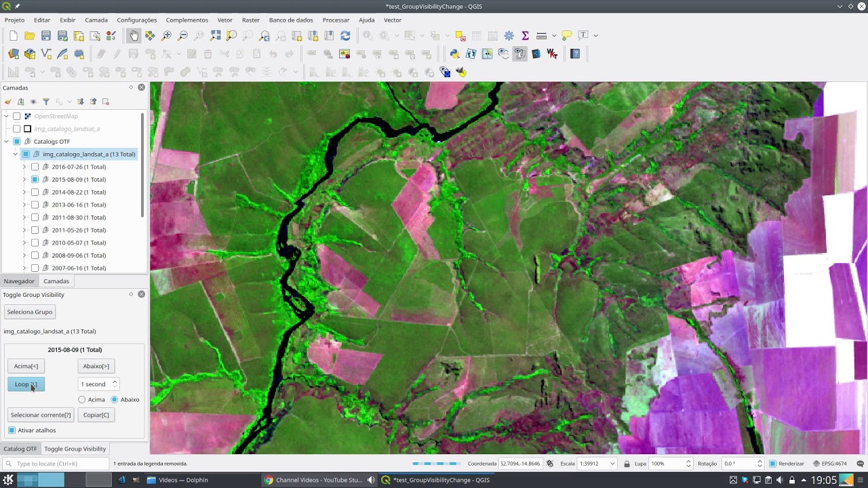Viewport: 868px width, 488px height.
Task: Open the Statistical Summary sigma icon
Action: pyautogui.click(x=525, y=35)
